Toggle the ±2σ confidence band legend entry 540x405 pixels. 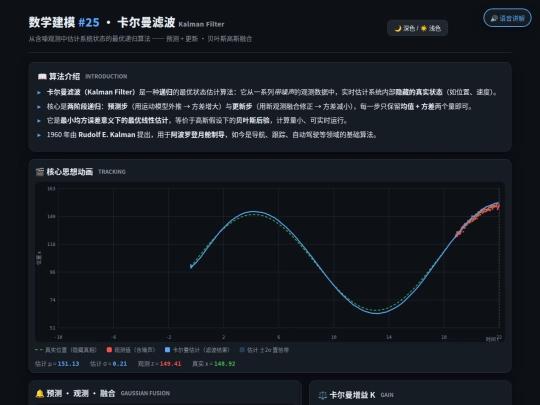(x=264, y=350)
